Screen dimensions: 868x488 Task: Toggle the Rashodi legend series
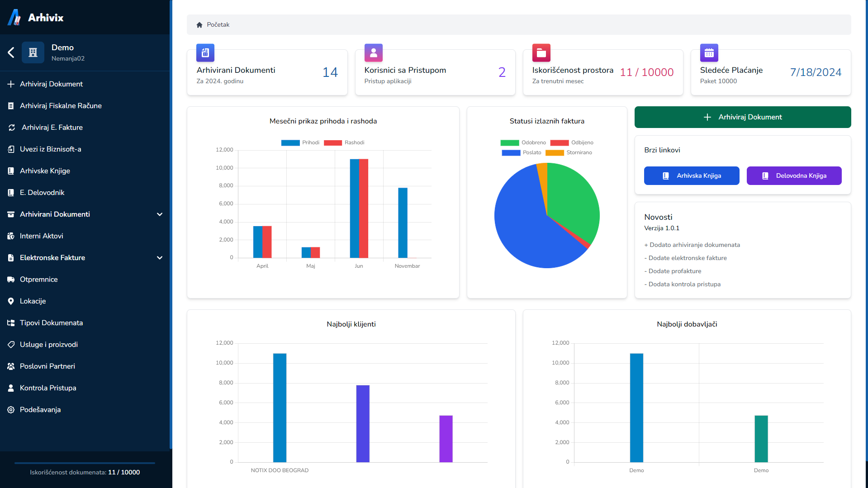(344, 142)
